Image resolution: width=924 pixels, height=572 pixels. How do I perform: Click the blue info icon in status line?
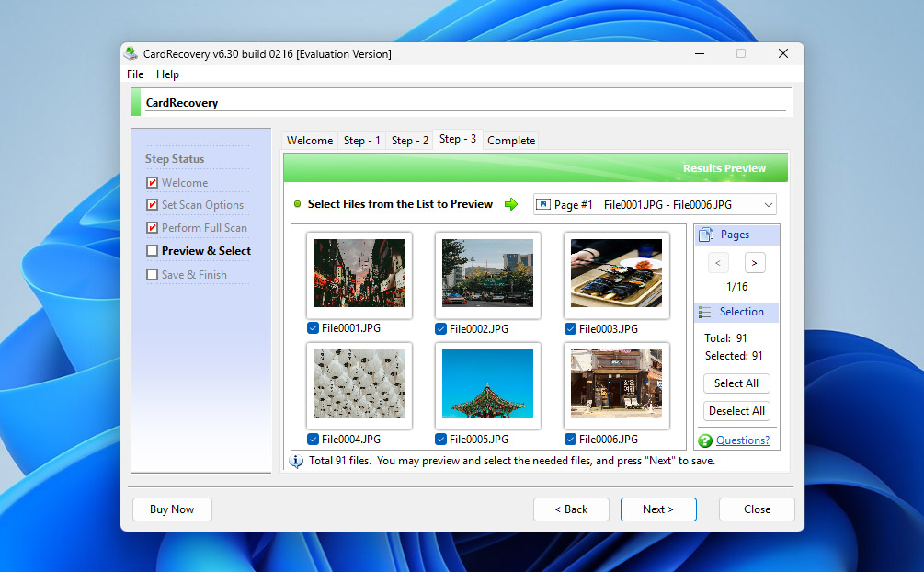(x=296, y=461)
